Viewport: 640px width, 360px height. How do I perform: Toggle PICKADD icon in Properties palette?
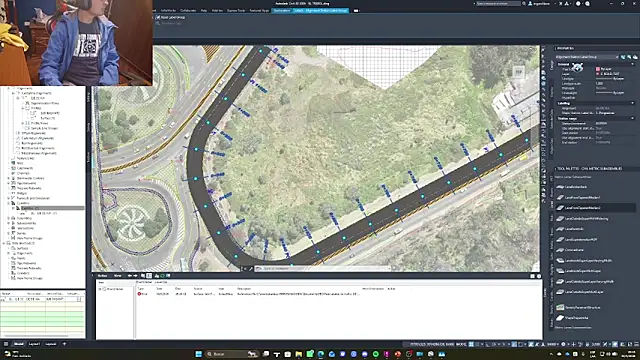click(623, 57)
